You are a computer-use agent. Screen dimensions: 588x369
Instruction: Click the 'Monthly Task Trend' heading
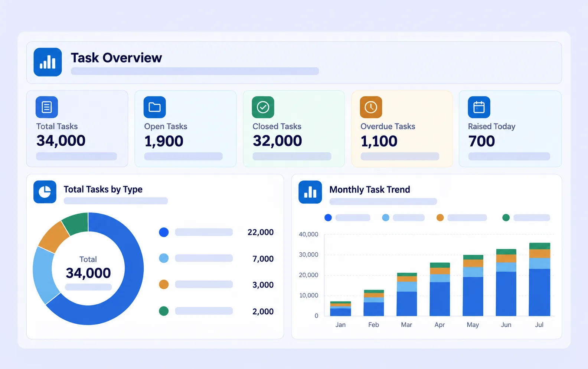pyautogui.click(x=370, y=190)
